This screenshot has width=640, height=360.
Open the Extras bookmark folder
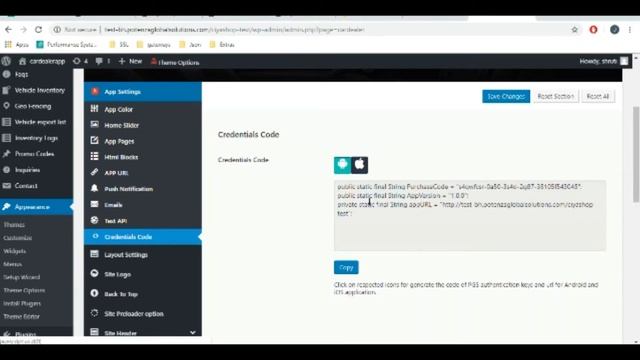[x=222, y=44]
